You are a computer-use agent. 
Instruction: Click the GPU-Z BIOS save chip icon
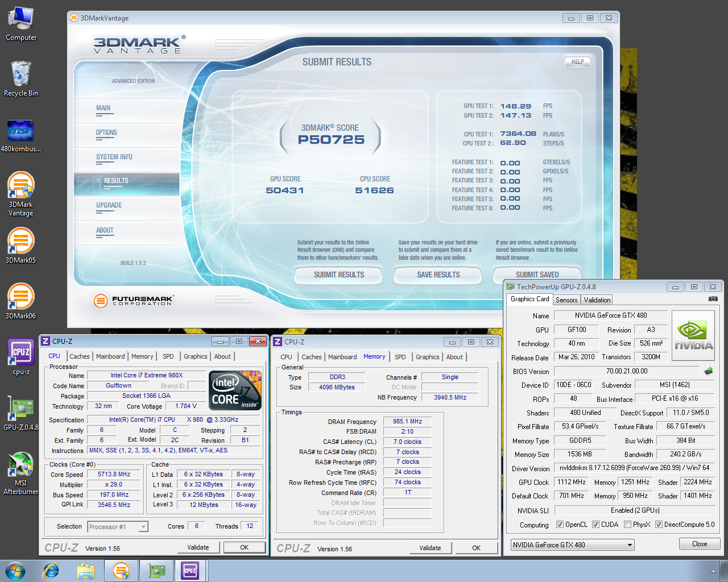tap(709, 371)
